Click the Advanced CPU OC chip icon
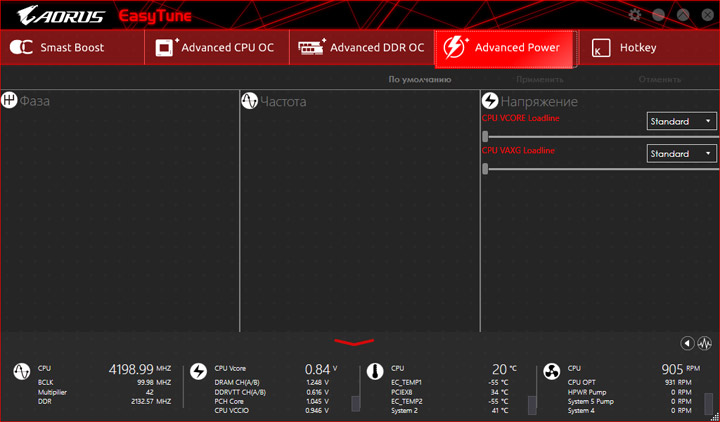The height and width of the screenshot is (422, 720). pyautogui.click(x=167, y=47)
